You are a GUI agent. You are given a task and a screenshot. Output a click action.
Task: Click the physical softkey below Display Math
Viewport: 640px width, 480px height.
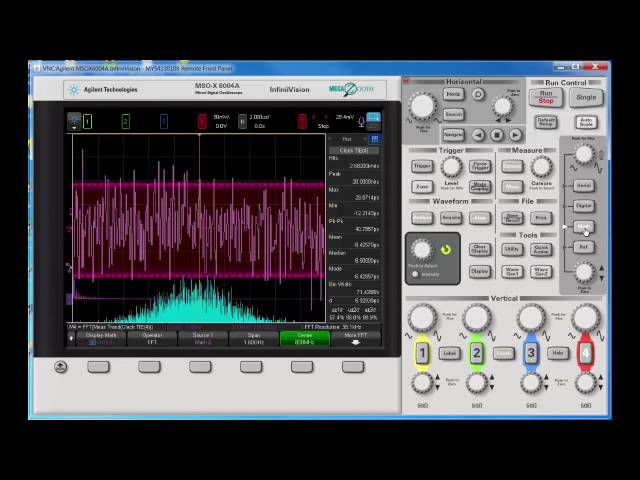click(x=98, y=367)
